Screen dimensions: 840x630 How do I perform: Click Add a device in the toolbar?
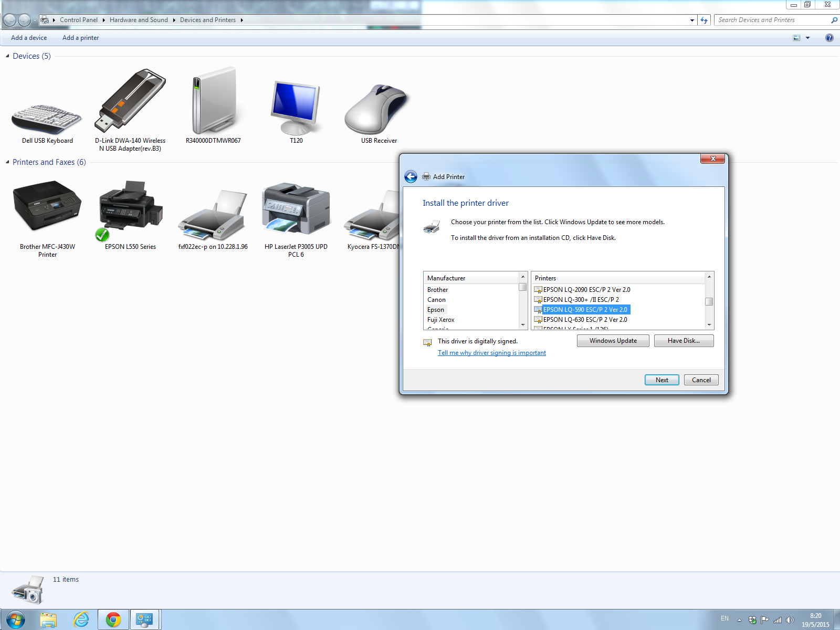click(x=29, y=38)
